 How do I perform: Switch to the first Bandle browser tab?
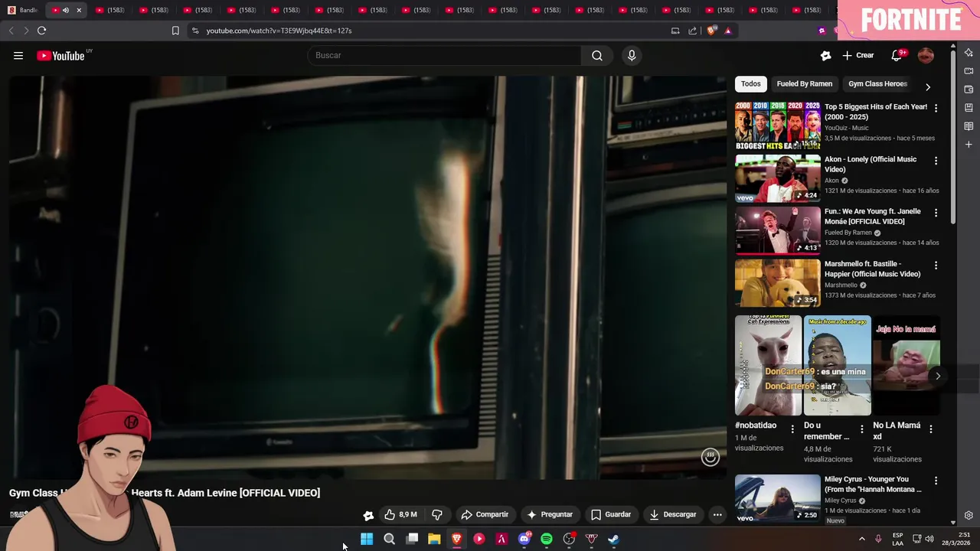[23, 10]
